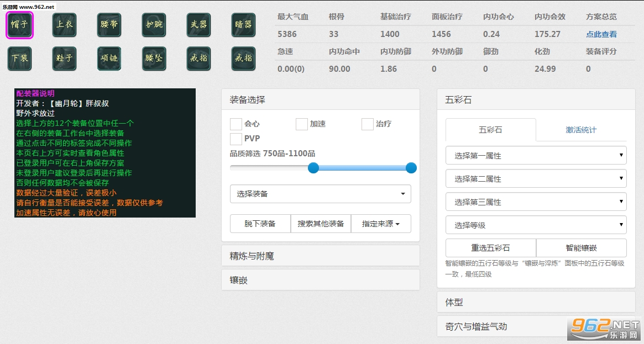The width and height of the screenshot is (644, 344).
Task: Choose the 腰带 belt slot
Action: click(109, 25)
